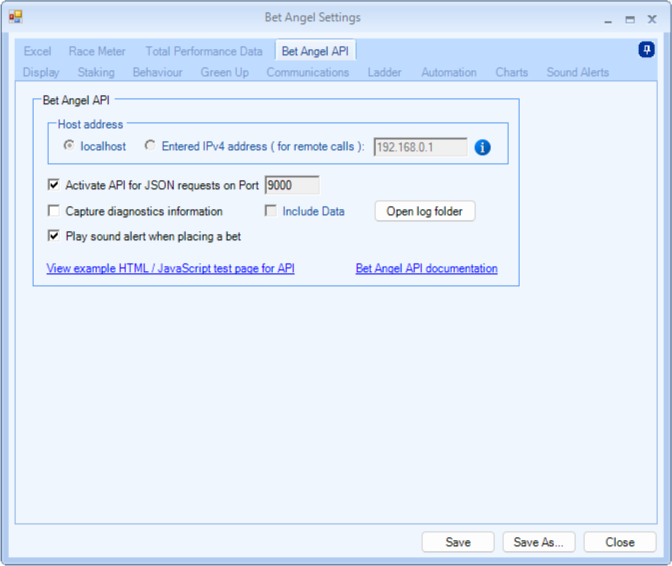Open the Bet Angel API documentation link

[x=426, y=268]
